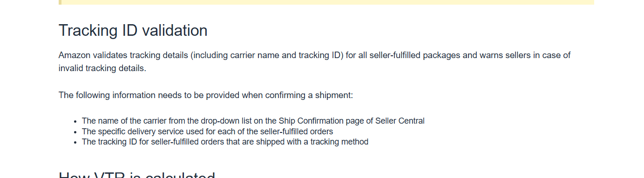Click the Tracking ID validation heading

click(133, 31)
